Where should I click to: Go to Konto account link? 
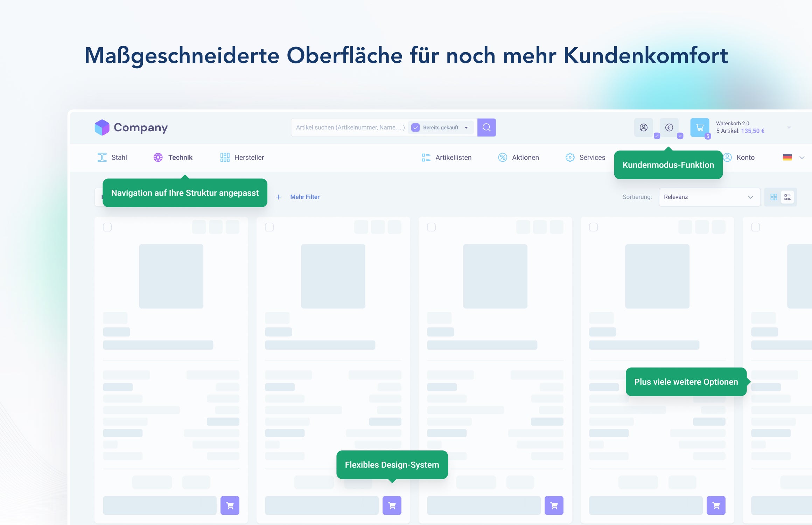pos(745,157)
